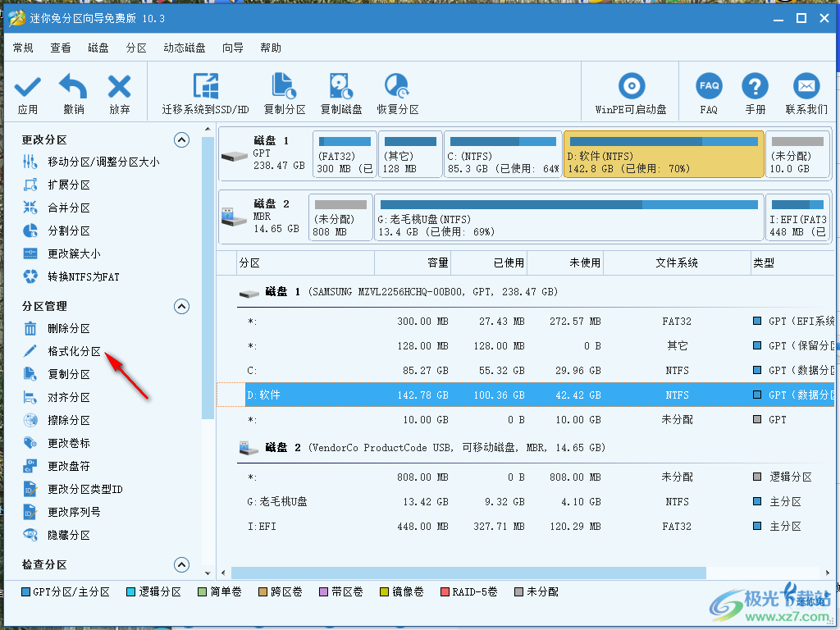Collapse the 分区管理 sidebar section

coord(181,306)
